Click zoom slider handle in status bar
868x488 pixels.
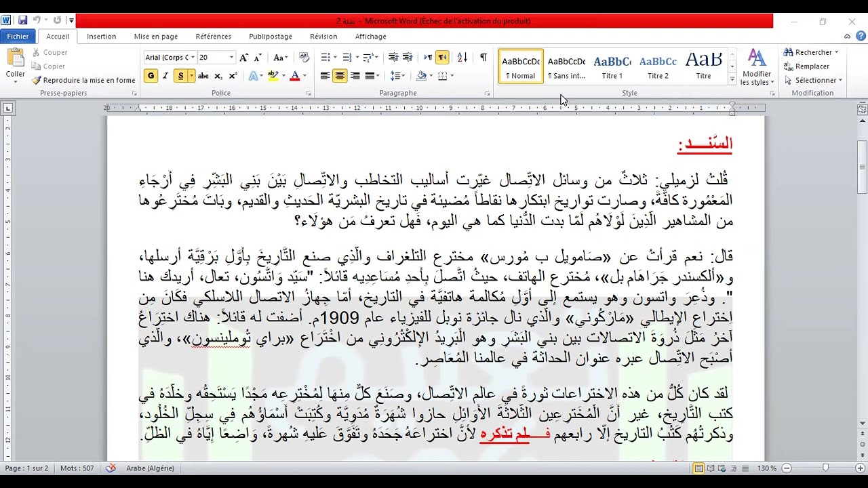pos(825,468)
